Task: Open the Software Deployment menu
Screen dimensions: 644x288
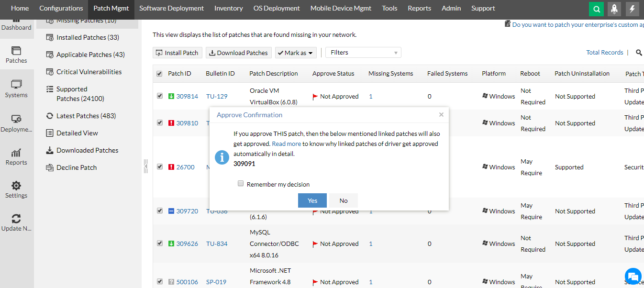Action: (171, 8)
